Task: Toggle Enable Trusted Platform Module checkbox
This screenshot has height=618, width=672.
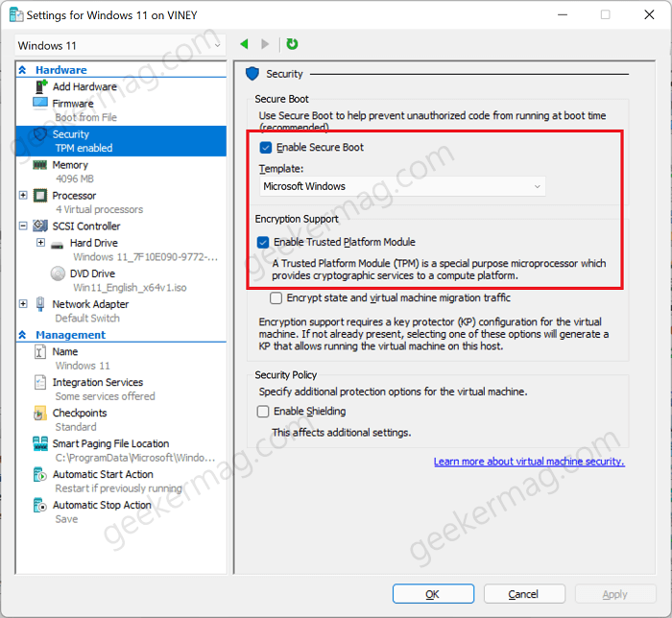Action: [263, 243]
